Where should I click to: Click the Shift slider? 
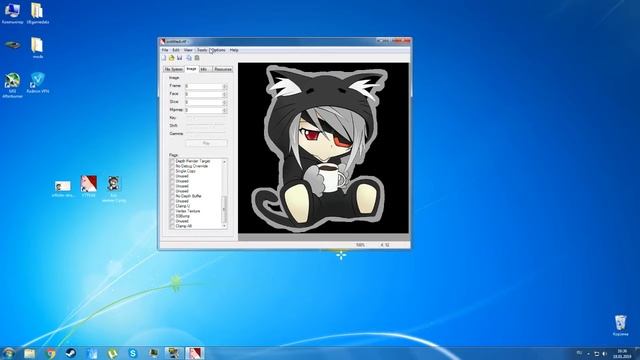[x=206, y=126]
